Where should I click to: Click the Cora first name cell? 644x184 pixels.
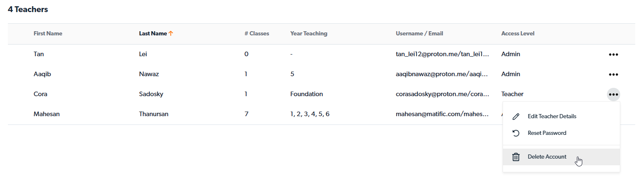tap(40, 94)
